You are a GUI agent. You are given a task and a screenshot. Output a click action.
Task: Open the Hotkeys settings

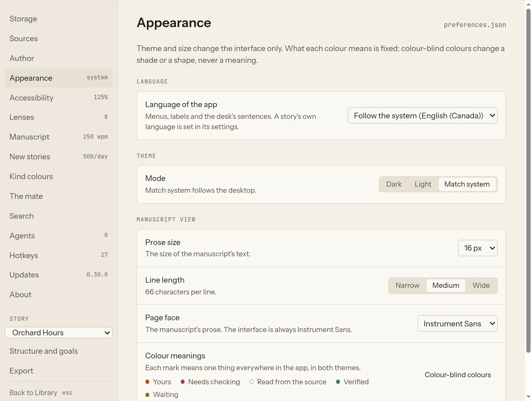point(58,255)
